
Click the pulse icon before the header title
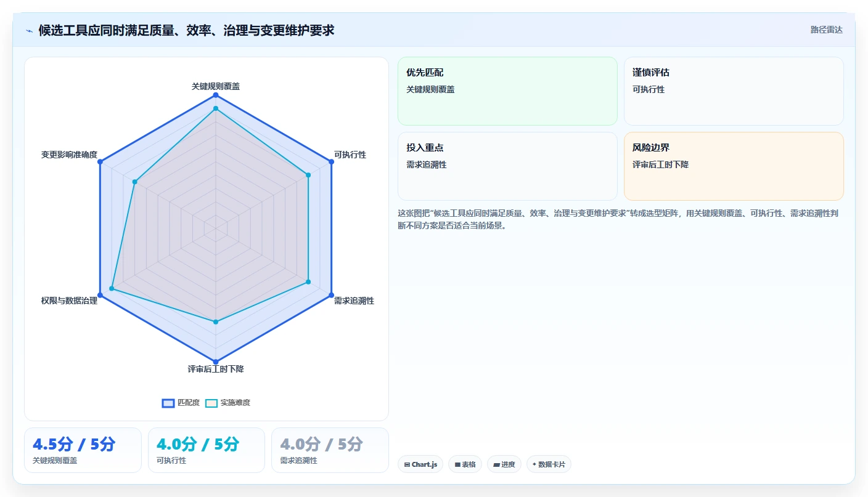click(x=29, y=30)
